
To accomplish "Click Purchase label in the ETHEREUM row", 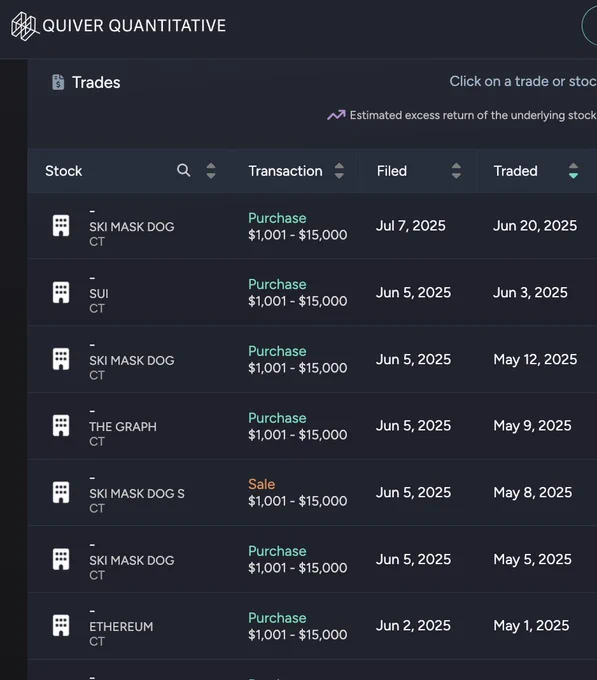I will [277, 618].
